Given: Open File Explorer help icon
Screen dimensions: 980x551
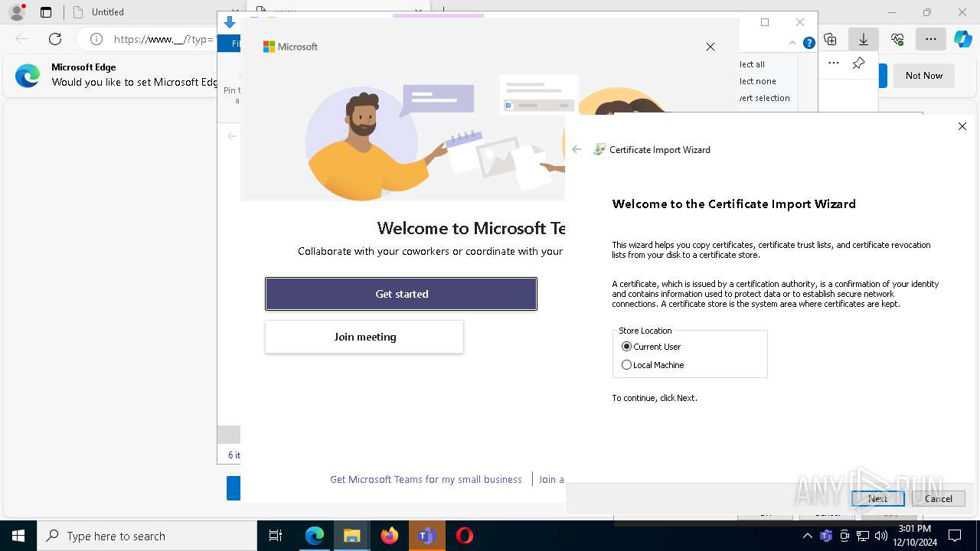Looking at the screenshot, I should 808,43.
